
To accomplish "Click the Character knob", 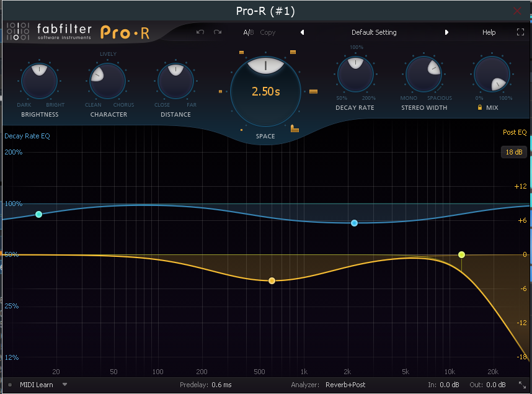I will pos(107,81).
